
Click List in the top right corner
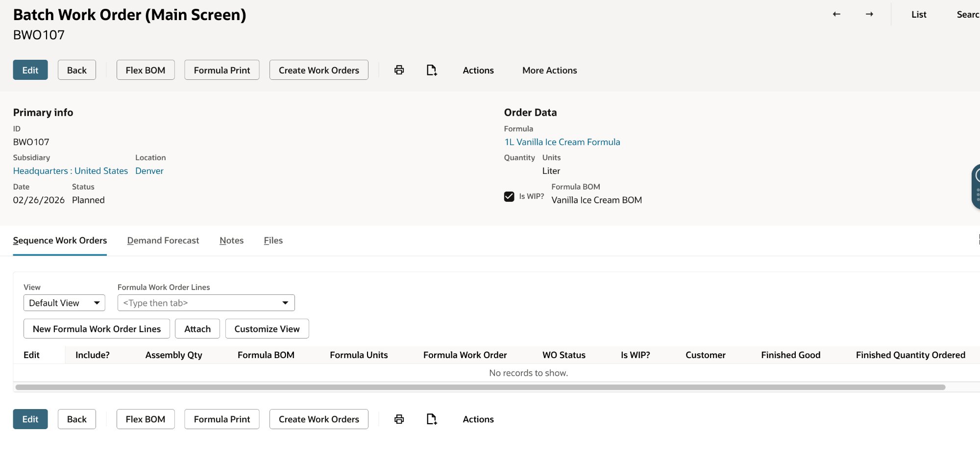(x=918, y=14)
